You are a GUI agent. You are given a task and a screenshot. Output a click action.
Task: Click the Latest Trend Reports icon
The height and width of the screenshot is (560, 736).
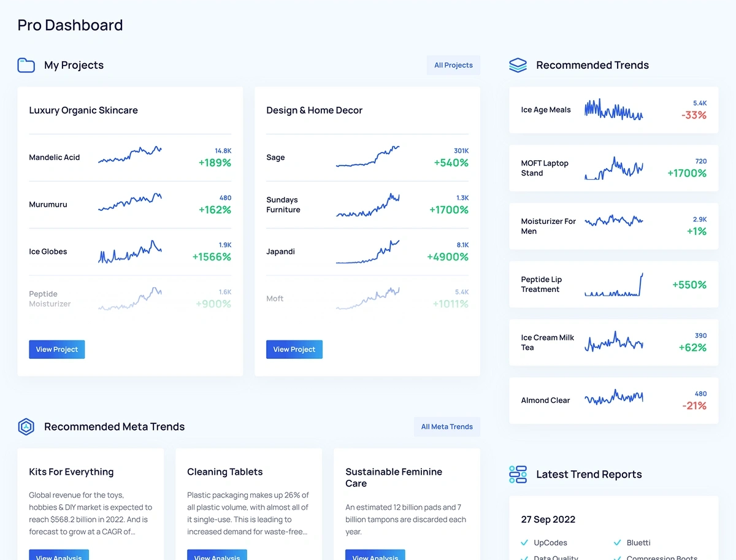point(518,474)
